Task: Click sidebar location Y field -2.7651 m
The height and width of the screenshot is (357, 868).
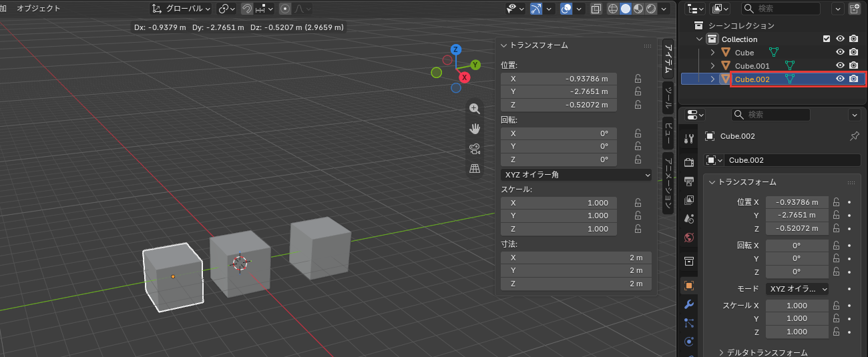Action: coord(559,91)
